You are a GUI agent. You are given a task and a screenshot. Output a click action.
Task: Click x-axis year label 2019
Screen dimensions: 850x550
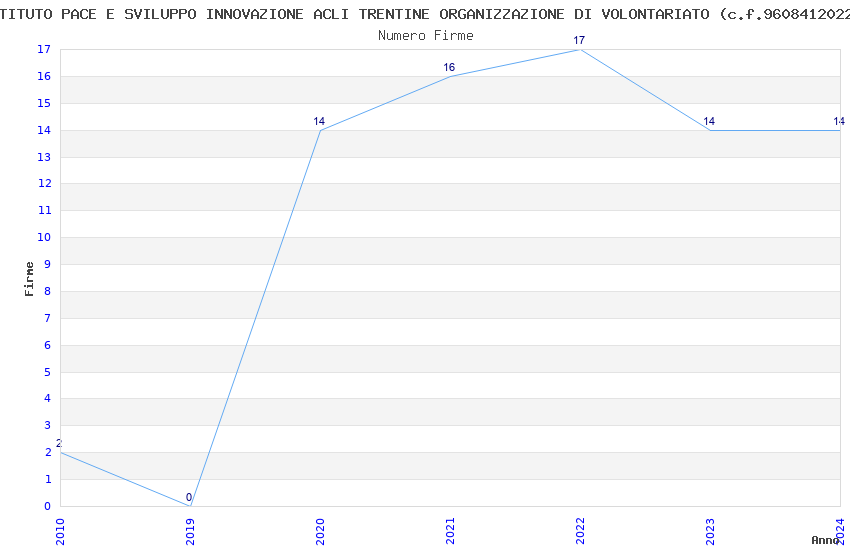190,531
